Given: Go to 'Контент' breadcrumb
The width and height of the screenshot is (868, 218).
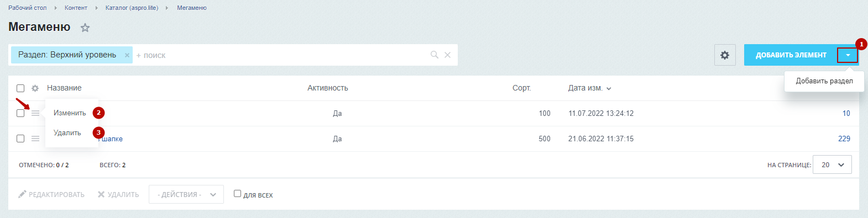Looking at the screenshot, I should [76, 8].
